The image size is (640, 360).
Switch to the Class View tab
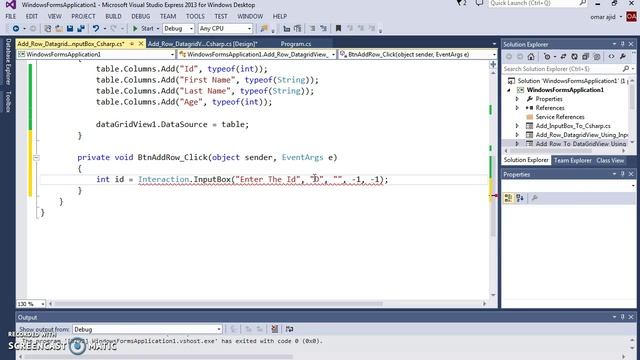pyautogui.click(x=610, y=160)
